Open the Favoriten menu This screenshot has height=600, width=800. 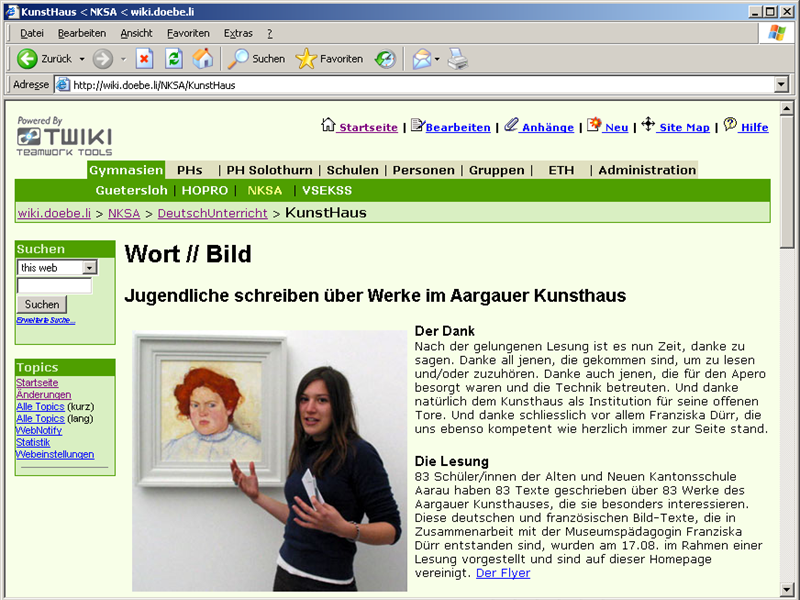pyautogui.click(x=188, y=33)
